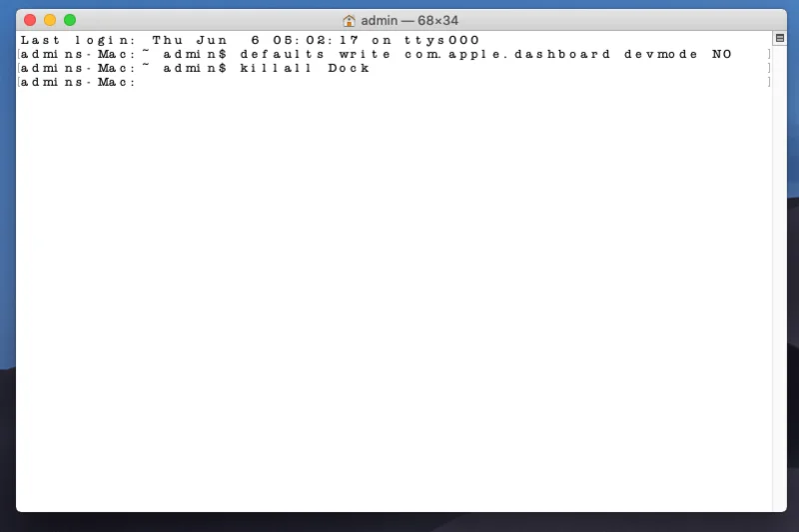Image resolution: width=799 pixels, height=532 pixels.
Task: Click the ttys000 text in login line
Action: (441, 40)
